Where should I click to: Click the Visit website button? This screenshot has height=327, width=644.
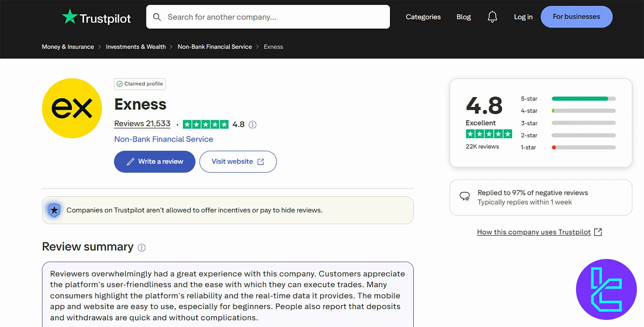(x=238, y=162)
